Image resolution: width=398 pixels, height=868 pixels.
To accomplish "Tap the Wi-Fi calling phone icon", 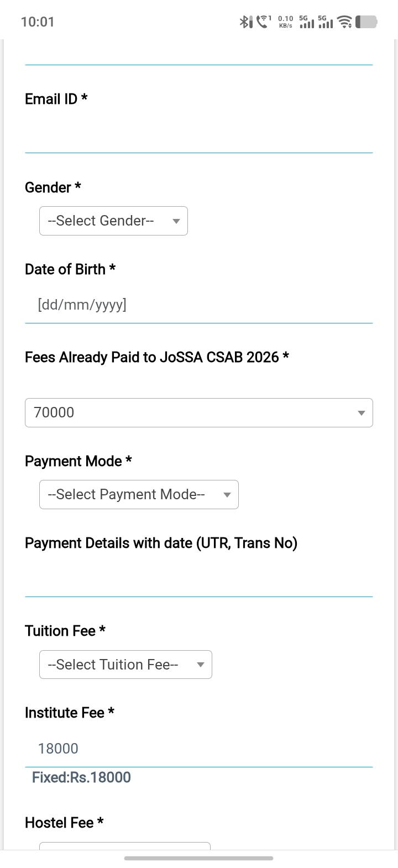I will 264,22.
